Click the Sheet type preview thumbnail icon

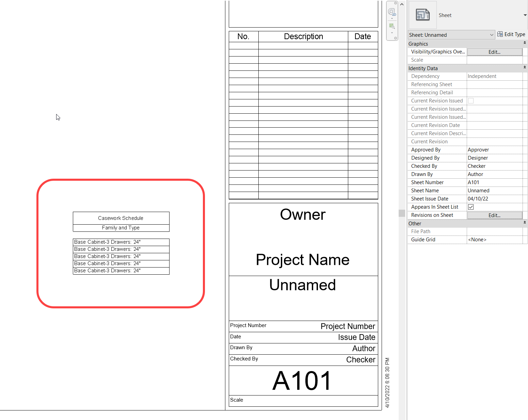click(422, 15)
